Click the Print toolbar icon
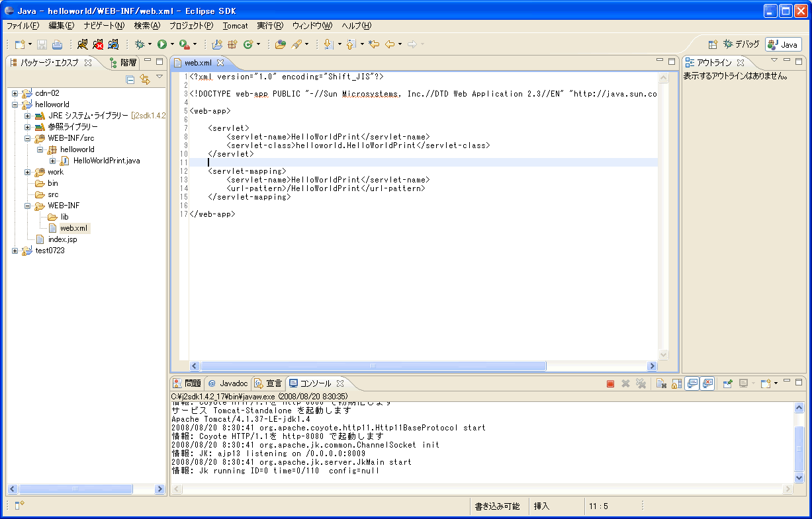 pyautogui.click(x=58, y=44)
